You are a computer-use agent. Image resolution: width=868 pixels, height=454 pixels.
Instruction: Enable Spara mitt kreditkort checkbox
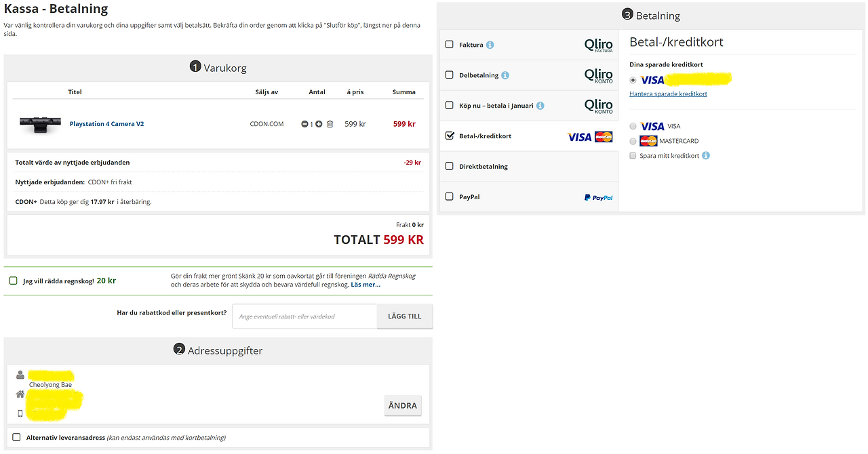633,155
